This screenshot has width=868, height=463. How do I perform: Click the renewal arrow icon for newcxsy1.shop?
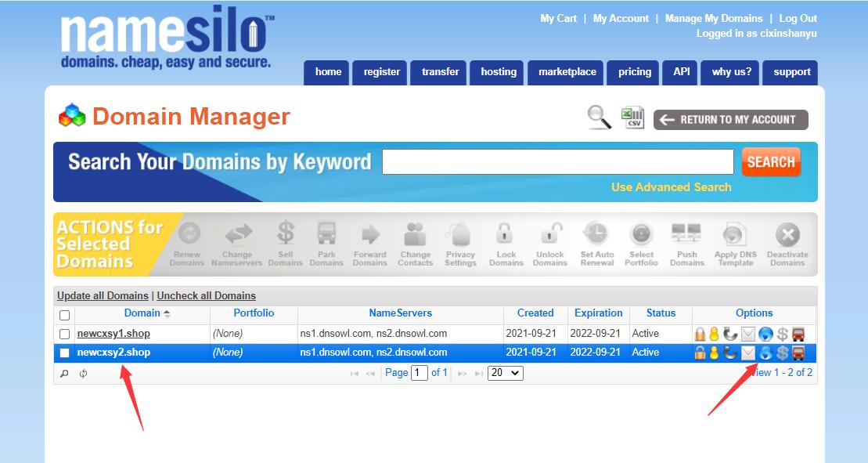coord(730,334)
